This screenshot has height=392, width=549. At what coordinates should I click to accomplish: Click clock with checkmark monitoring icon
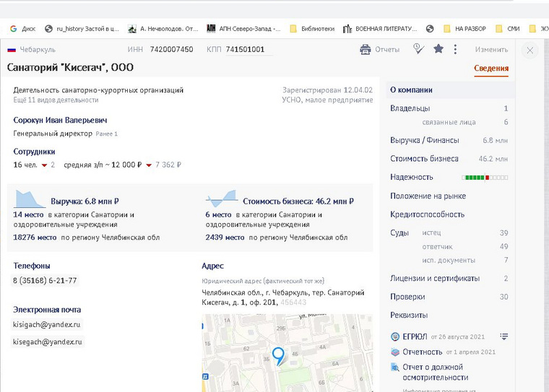(418, 48)
